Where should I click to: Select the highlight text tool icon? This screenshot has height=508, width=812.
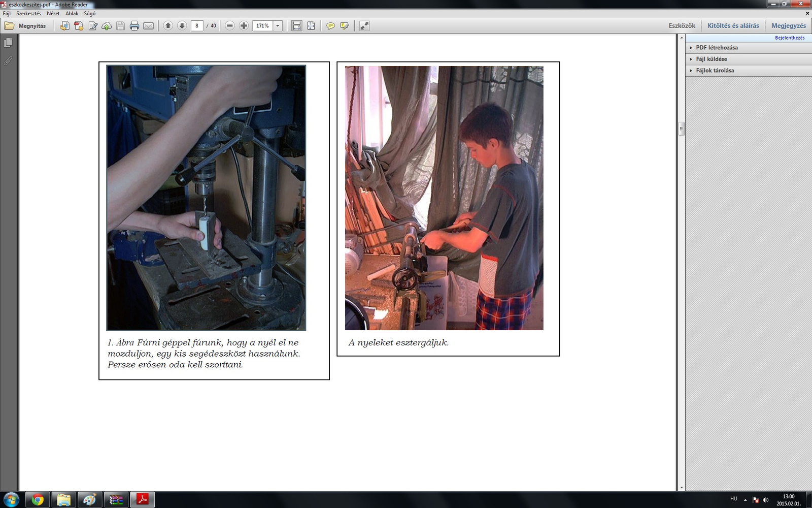point(345,26)
